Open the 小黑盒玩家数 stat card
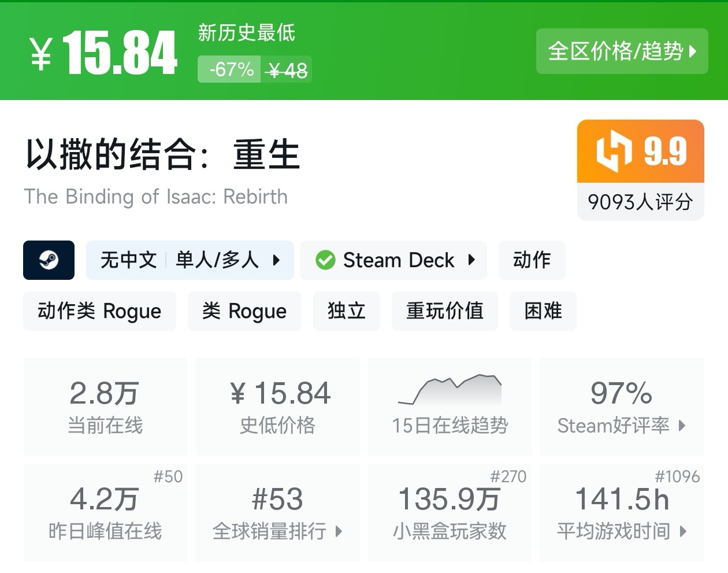The image size is (728, 573). [450, 512]
